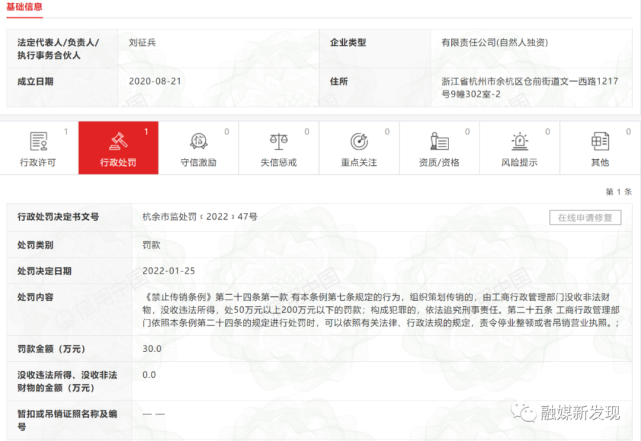Click the penalty type value 罚款
The width and height of the screenshot is (641, 441).
click(x=151, y=245)
